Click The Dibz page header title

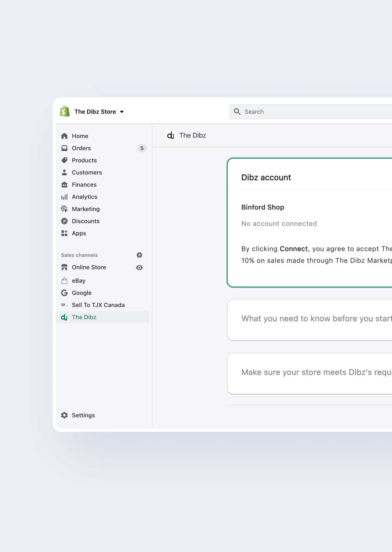pyautogui.click(x=193, y=135)
